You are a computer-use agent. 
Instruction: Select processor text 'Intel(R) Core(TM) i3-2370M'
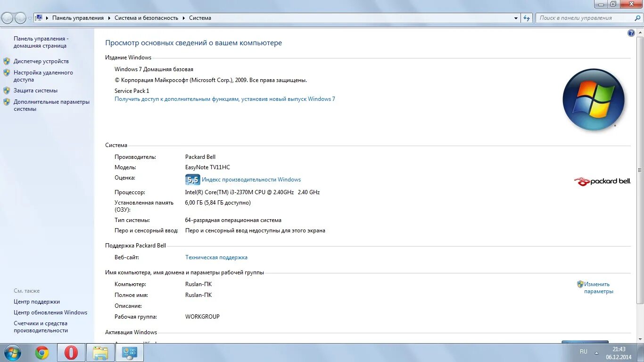[222, 192]
